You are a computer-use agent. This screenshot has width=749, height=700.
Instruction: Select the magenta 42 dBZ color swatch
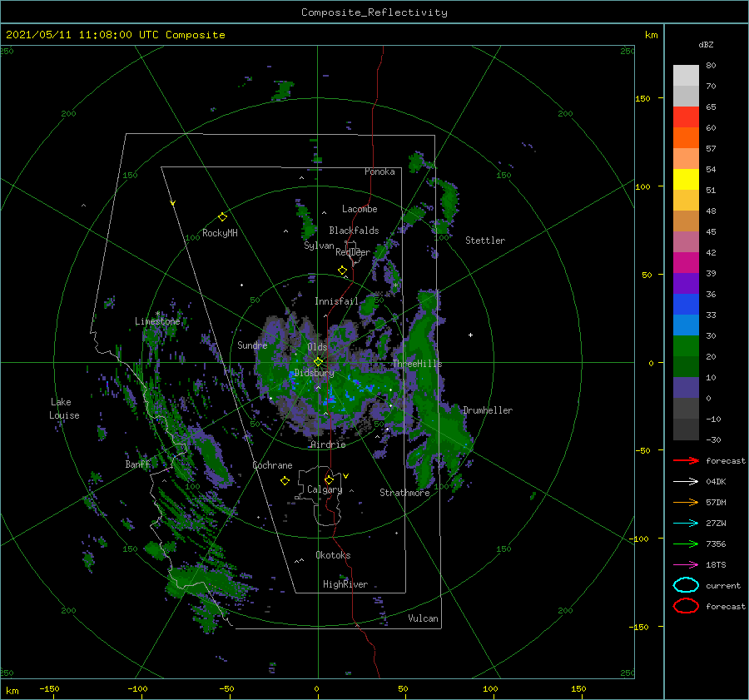(686, 262)
